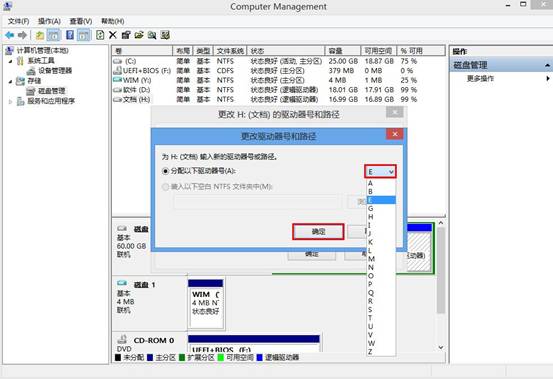
Task: Click the 容量 column header
Action: click(x=342, y=51)
